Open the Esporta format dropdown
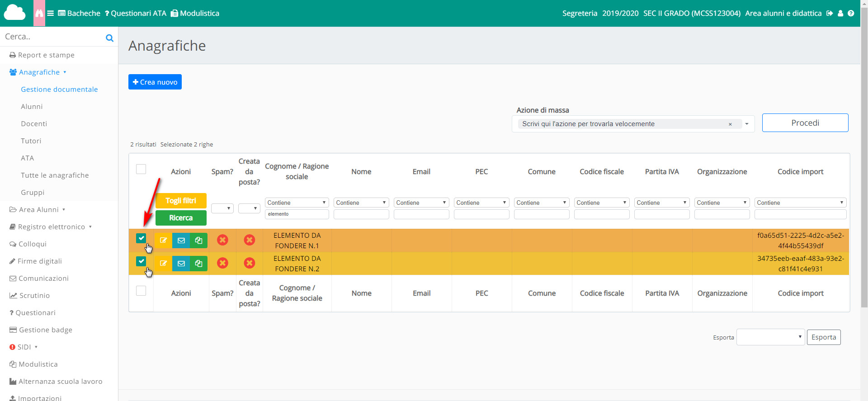Viewport: 868px width, 401px height. 770,337
